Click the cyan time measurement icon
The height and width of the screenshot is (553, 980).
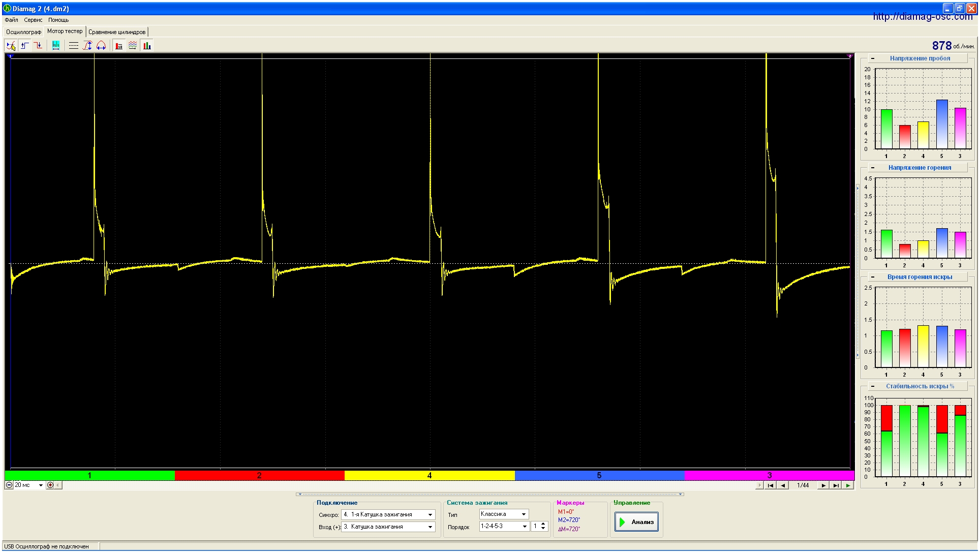(x=56, y=46)
